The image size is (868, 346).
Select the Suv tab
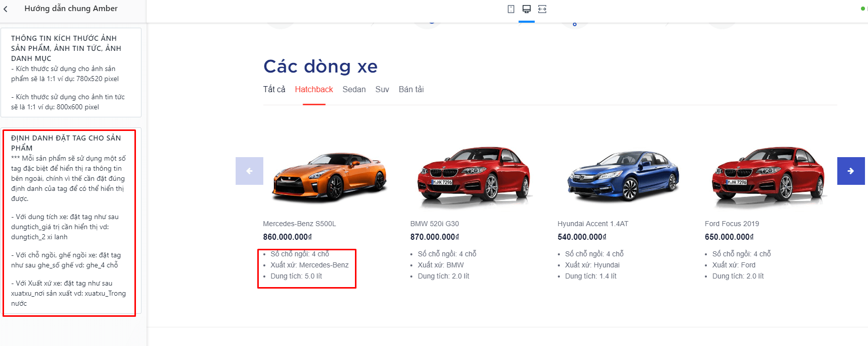[x=382, y=89]
